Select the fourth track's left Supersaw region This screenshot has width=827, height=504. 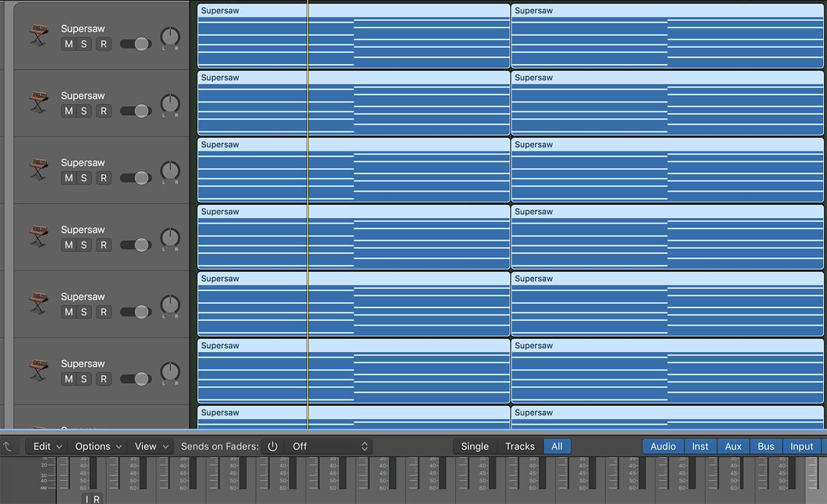[354, 237]
